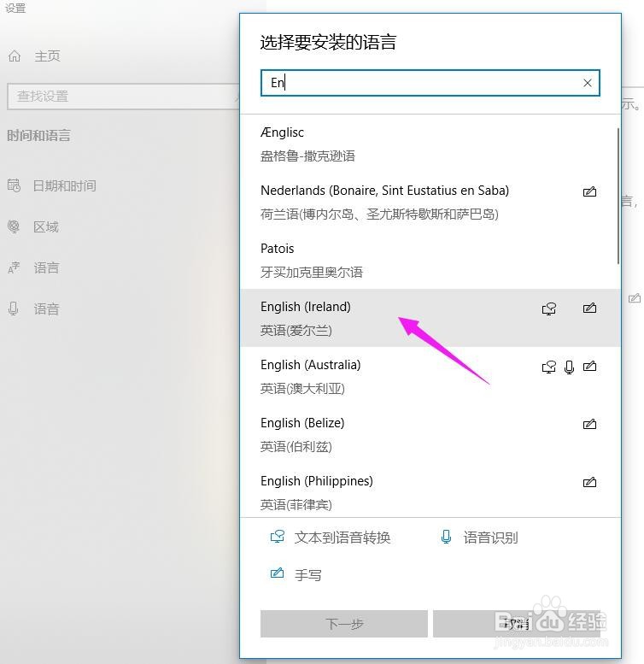Click the handwriting icon for Nederlands (Bonaire)
The width and height of the screenshot is (644, 664).
[589, 191]
